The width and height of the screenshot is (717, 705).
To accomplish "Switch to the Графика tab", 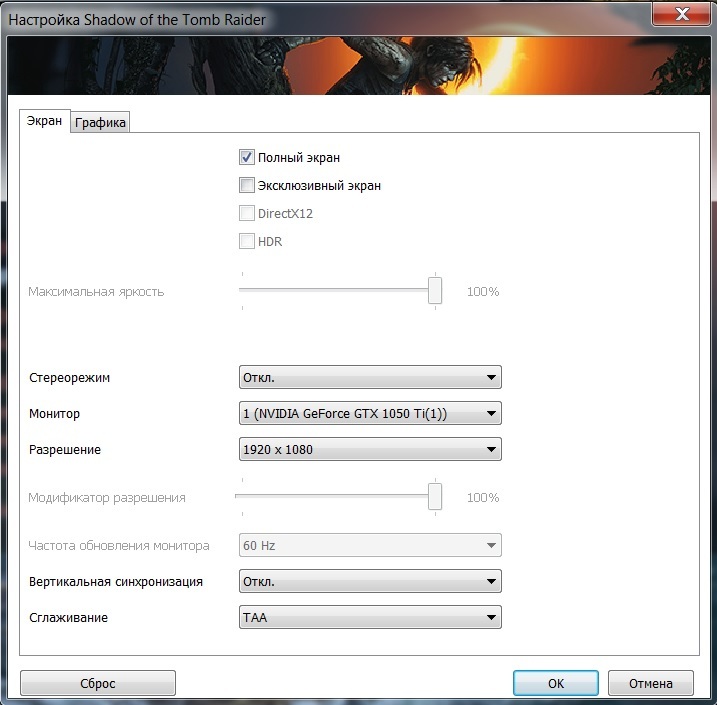I will [101, 123].
